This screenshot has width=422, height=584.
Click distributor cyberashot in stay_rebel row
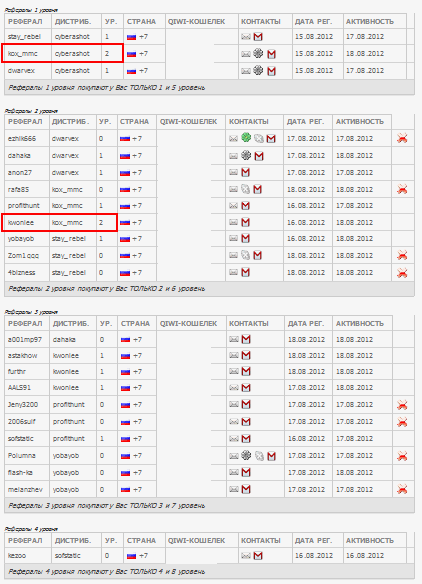click(72, 36)
